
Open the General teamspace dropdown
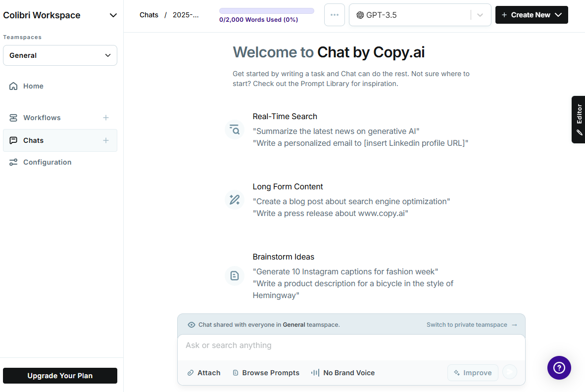point(60,55)
